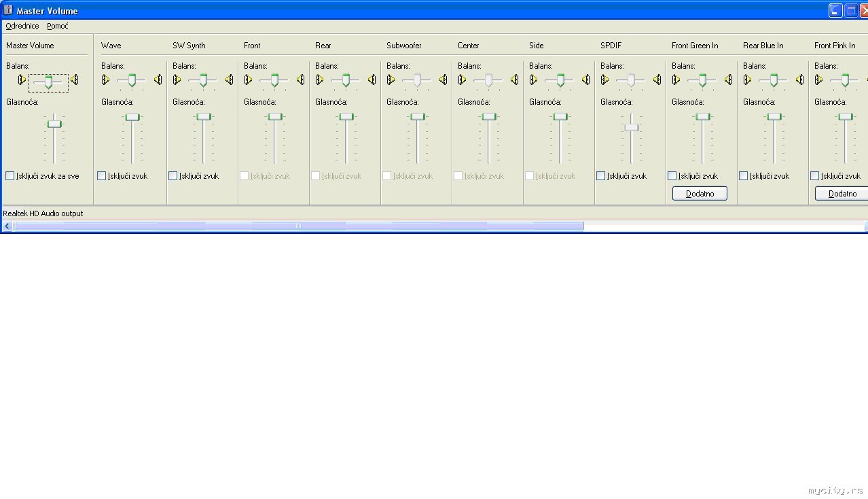Click the Rear balance slider thumb
Screen dimensions: 868x499
point(346,81)
